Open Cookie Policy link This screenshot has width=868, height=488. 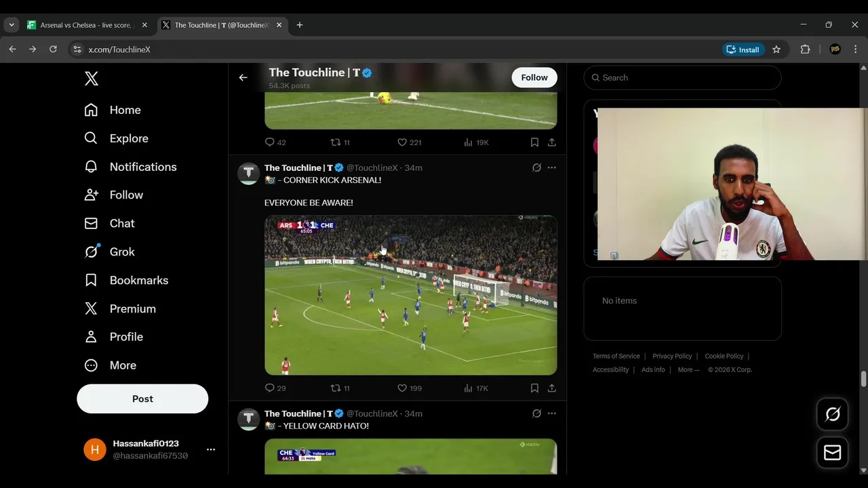point(724,357)
